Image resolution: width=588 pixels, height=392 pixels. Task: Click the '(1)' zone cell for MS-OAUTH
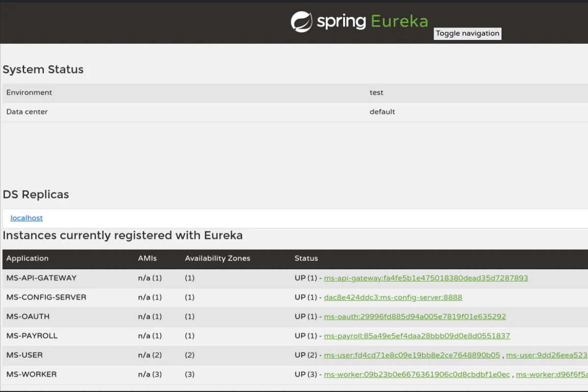pyautogui.click(x=190, y=317)
